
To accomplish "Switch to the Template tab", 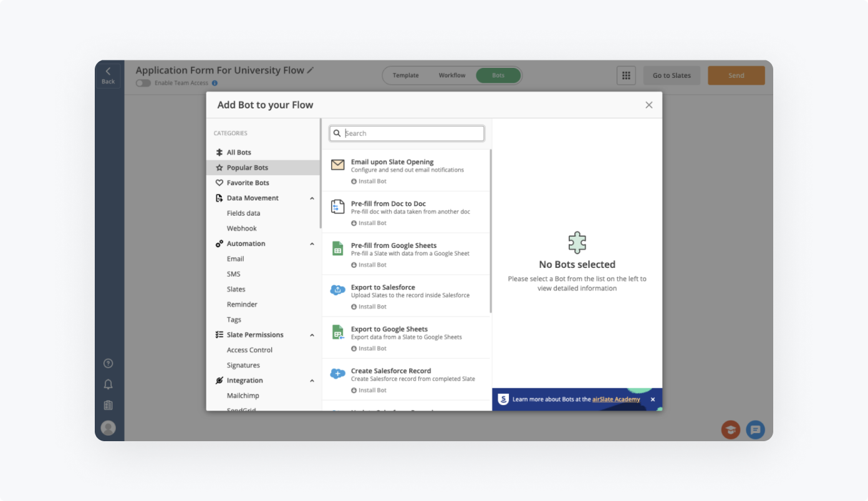I will pos(405,75).
